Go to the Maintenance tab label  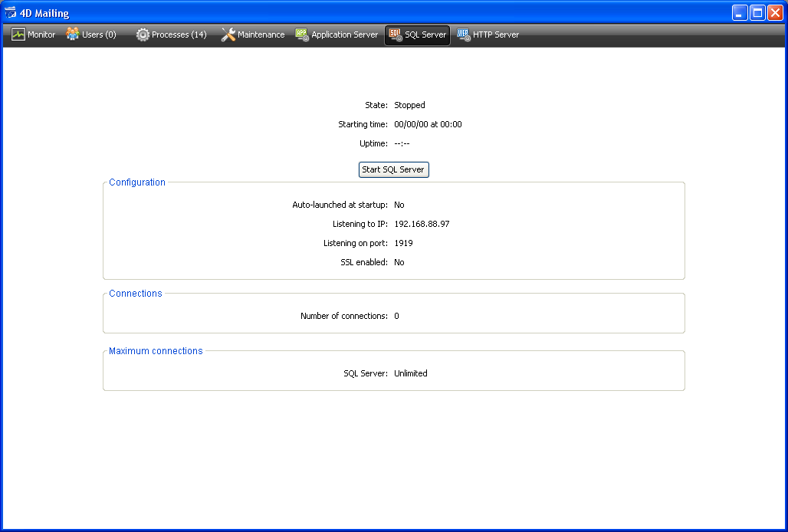(x=261, y=34)
